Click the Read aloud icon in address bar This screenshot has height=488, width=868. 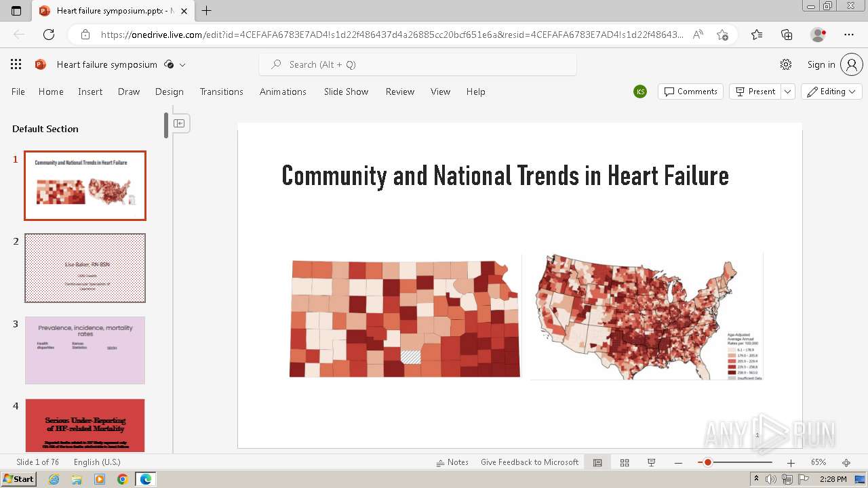pos(698,35)
